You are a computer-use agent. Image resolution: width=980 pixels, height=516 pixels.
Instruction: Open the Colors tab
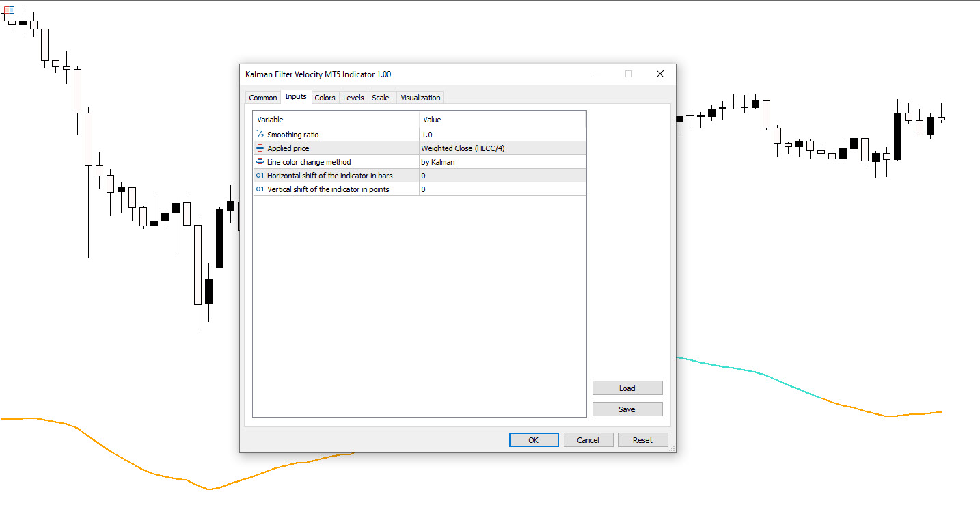coord(325,98)
